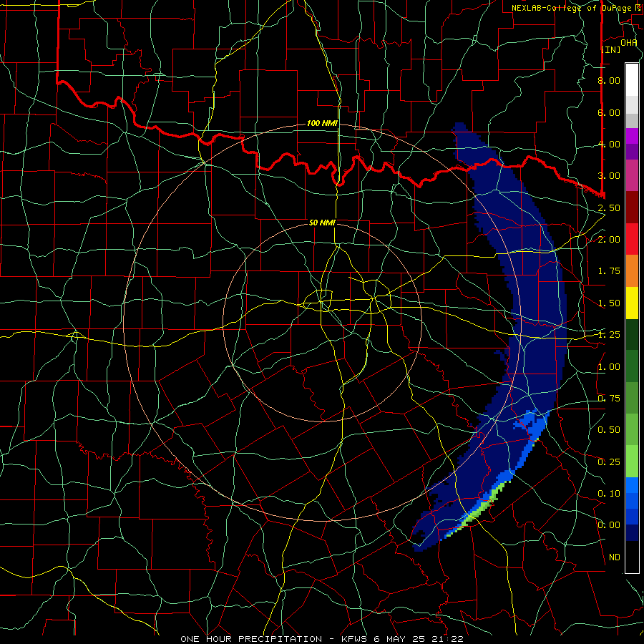Click the white 8.00 inch legend swatch
Screen dimensions: 644x644
pyautogui.click(x=632, y=80)
